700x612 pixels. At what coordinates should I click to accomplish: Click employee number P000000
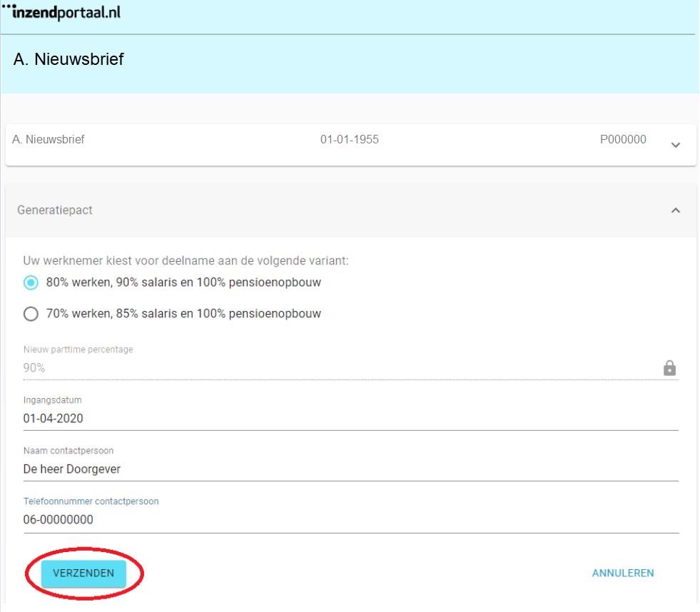tap(623, 139)
